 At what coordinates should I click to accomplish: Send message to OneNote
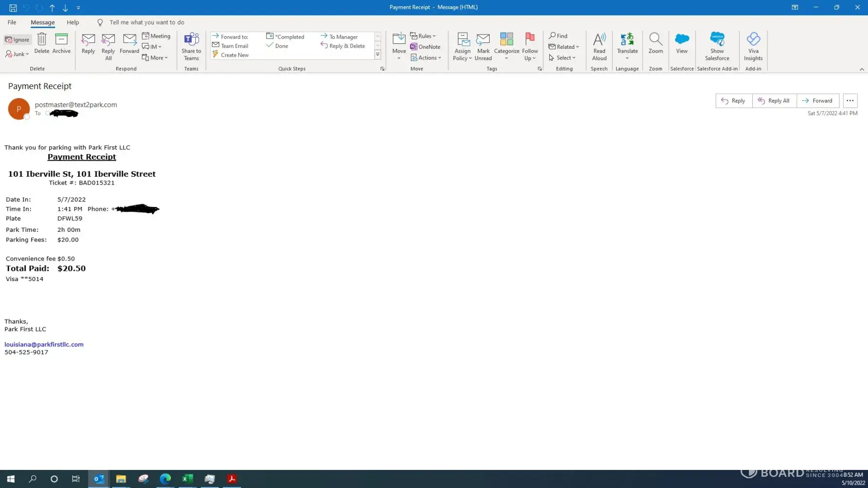tap(425, 47)
